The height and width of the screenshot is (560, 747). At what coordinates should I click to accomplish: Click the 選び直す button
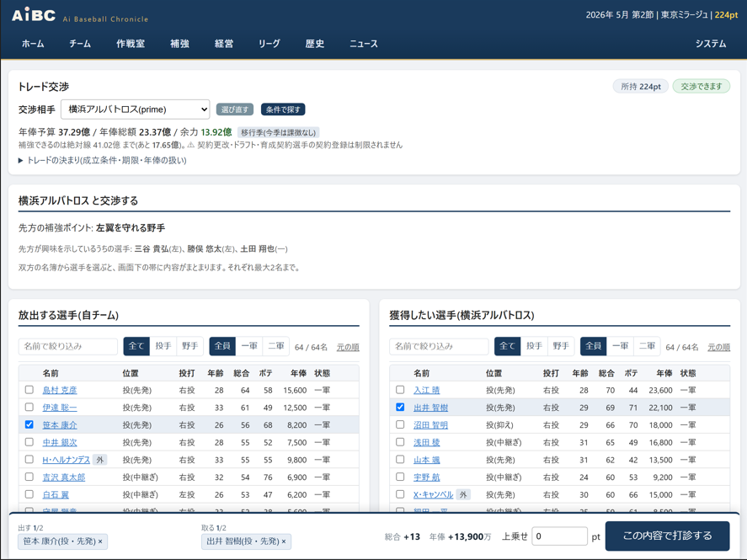tap(235, 109)
